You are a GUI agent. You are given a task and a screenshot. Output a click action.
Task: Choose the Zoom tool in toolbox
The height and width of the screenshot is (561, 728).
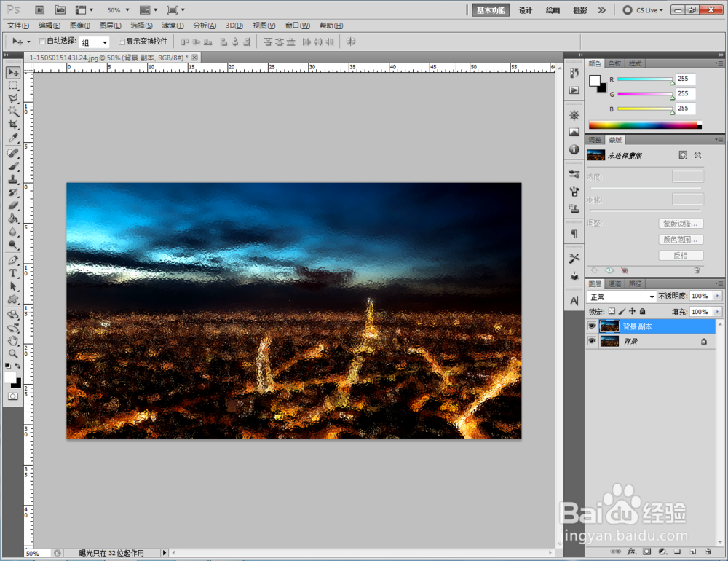[13, 354]
